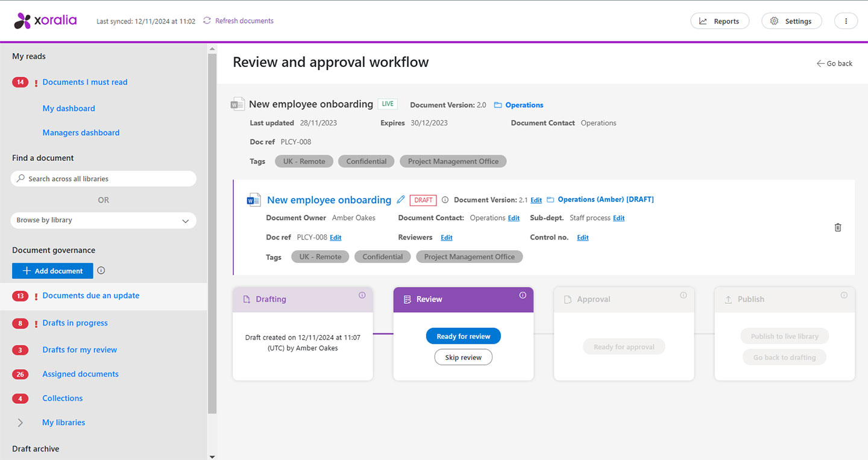Screen dimensions: 868x460
Task: Open the Operations (Amber) [DRAFT] folder link
Action: [x=606, y=200]
